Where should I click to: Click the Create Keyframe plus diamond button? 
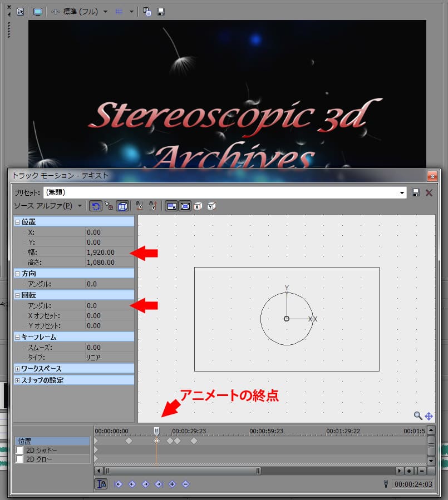click(x=172, y=484)
